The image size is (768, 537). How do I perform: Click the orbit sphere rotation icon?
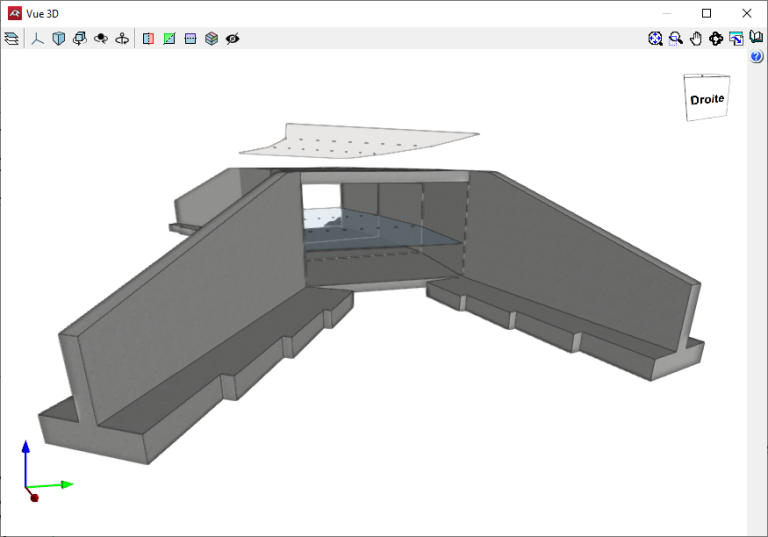pyautogui.click(x=101, y=38)
